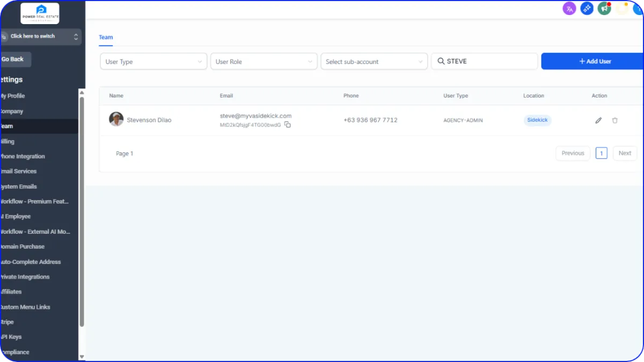Select Team in settings sidebar

(39, 126)
